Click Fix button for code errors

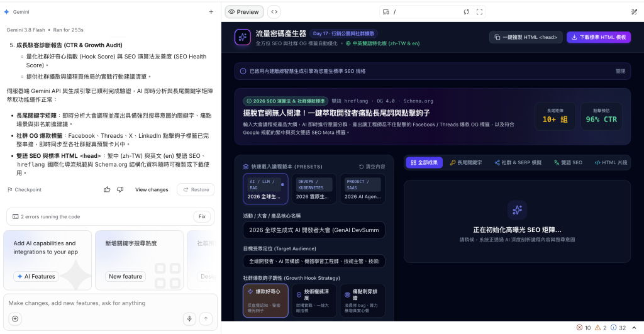pos(202,216)
